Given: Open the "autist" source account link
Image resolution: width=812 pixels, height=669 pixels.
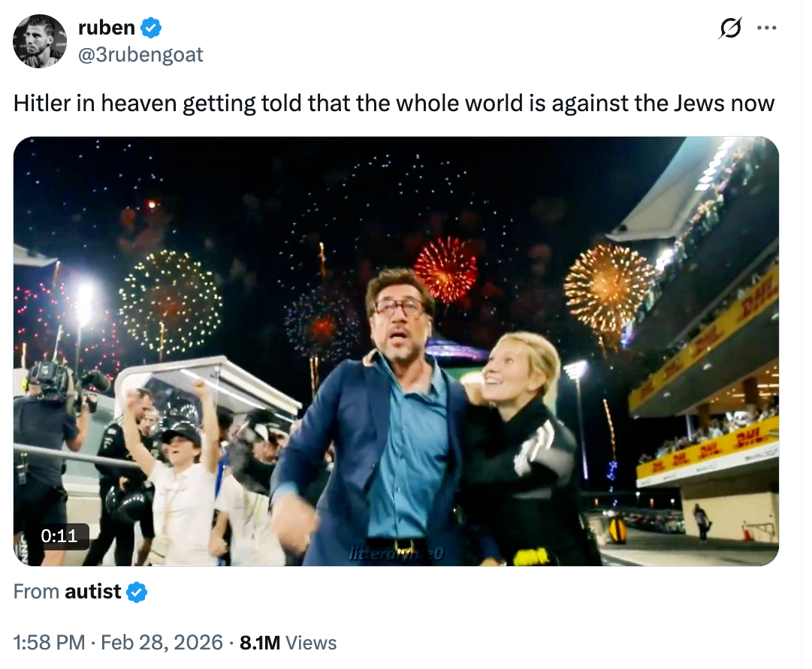Looking at the screenshot, I should click(92, 592).
